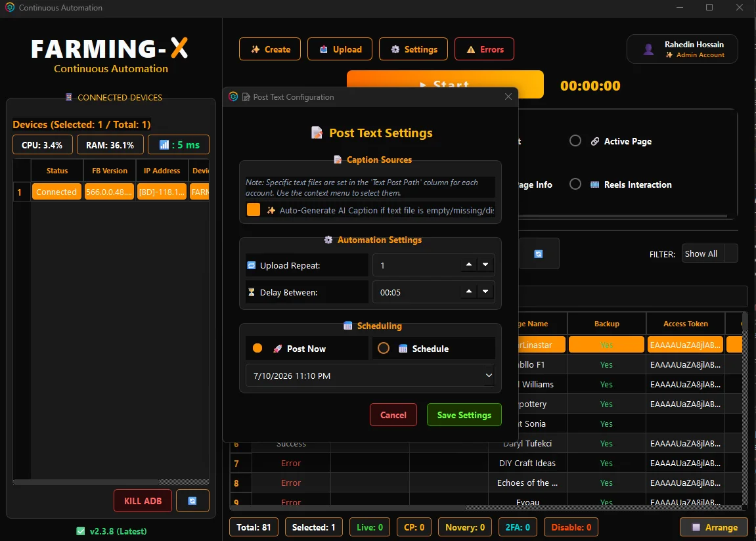Sort by FB Version column header

pos(110,171)
